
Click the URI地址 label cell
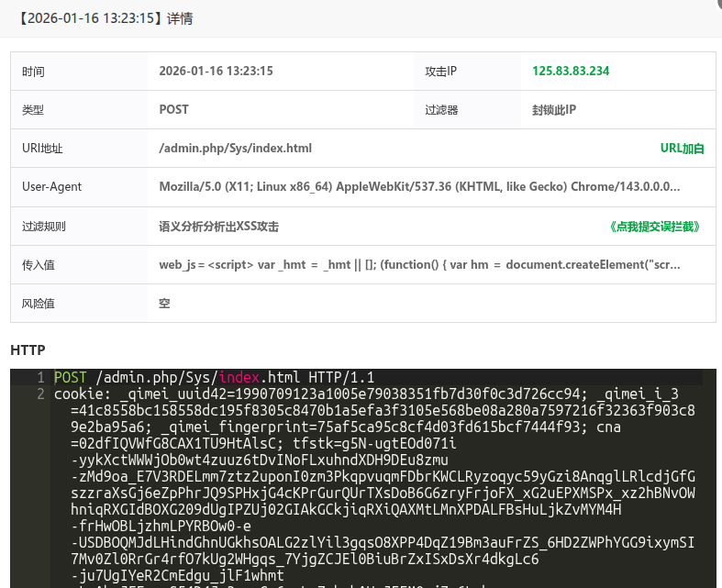[x=79, y=149]
